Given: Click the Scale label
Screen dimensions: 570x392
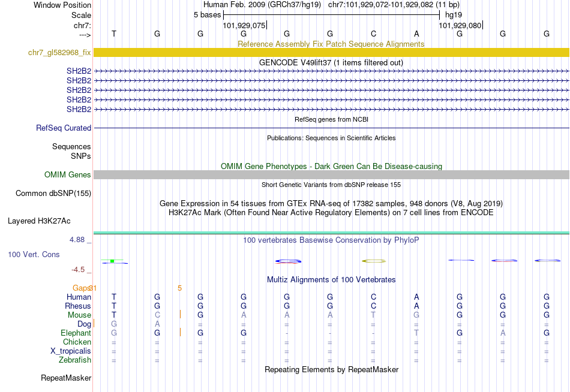Looking at the screenshot, I should pos(81,15).
